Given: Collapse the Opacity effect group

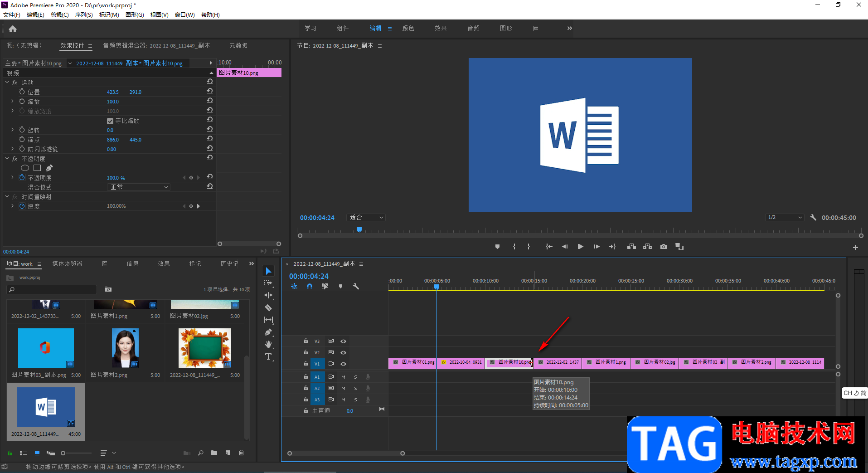Looking at the screenshot, I should [7, 158].
